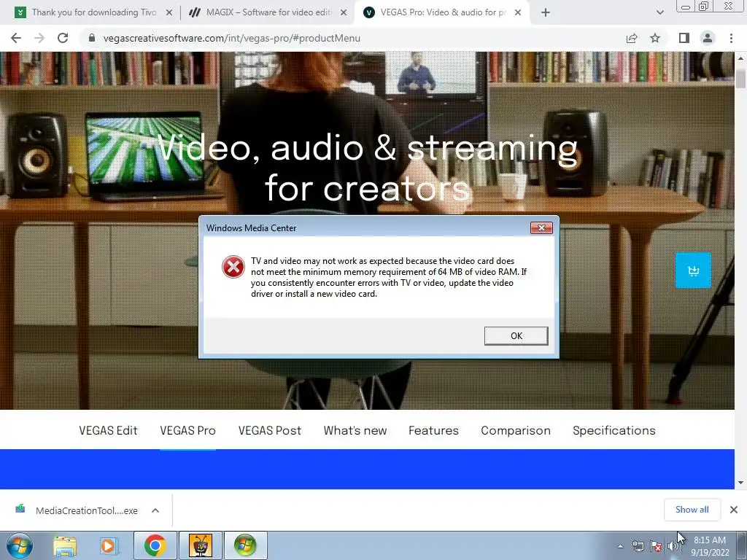Open the Chrome profile menu
747x560 pixels.
click(708, 38)
